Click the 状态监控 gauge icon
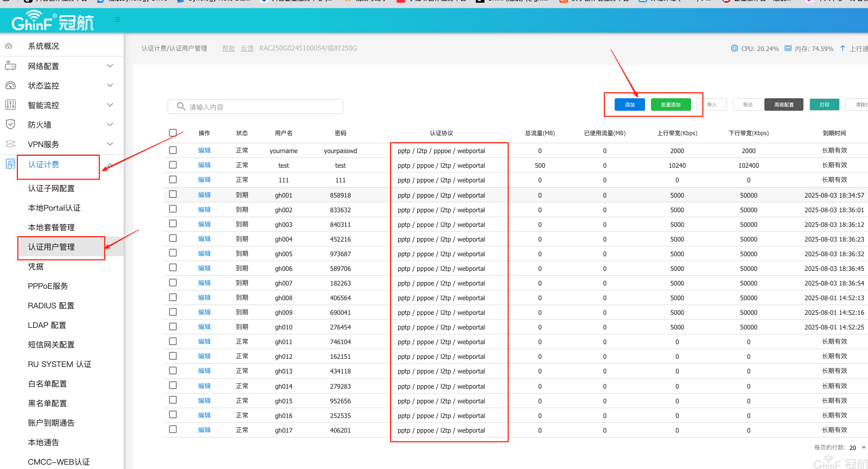The image size is (868, 469). [x=10, y=85]
